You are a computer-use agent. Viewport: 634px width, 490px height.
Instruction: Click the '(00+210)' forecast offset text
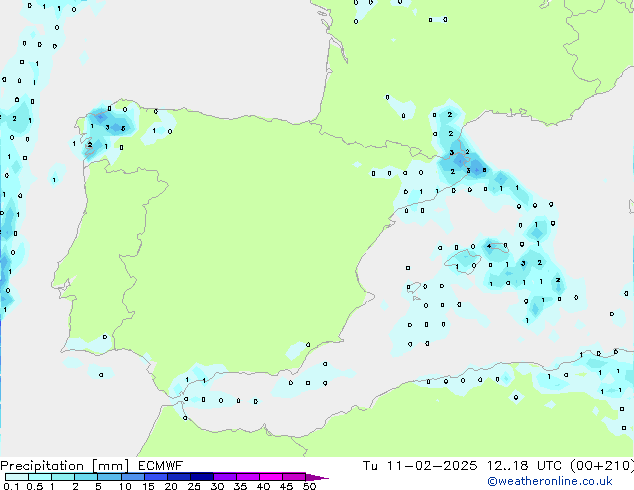coord(602,466)
